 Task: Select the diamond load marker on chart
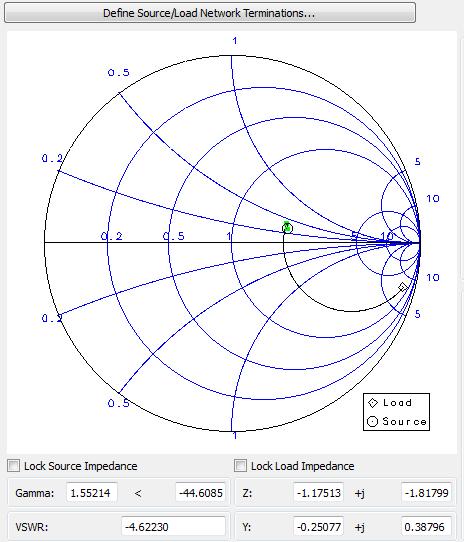coord(402,287)
